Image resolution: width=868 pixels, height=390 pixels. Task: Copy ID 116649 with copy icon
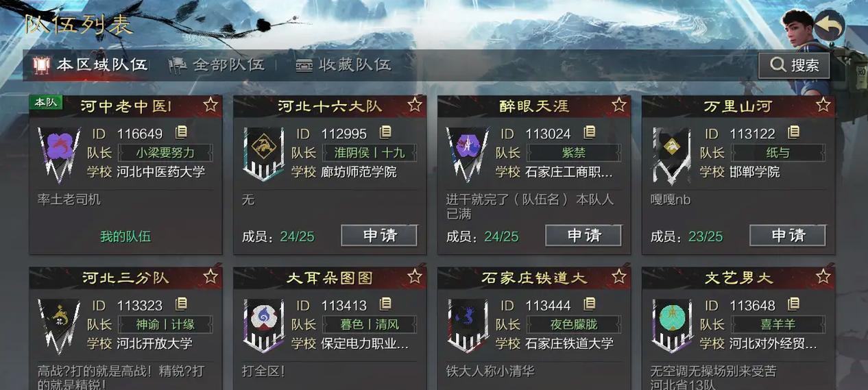pyautogui.click(x=181, y=133)
